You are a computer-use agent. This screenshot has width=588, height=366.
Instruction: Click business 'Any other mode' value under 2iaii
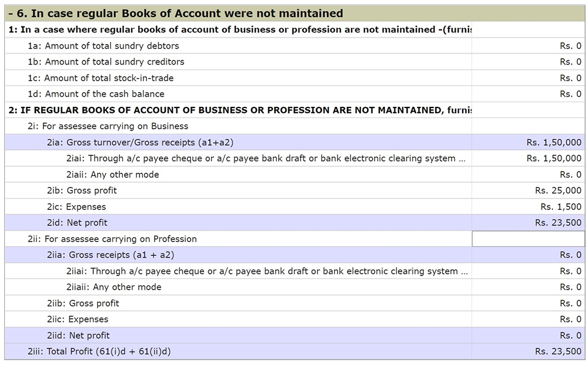570,174
